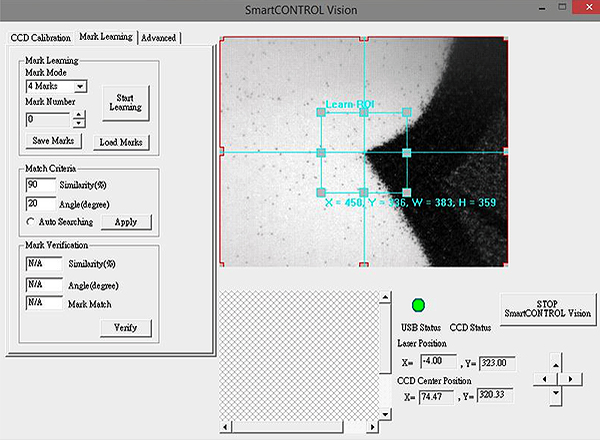Click the bottom-left Learn ROI corner handle
600x440 pixels.
(x=321, y=192)
